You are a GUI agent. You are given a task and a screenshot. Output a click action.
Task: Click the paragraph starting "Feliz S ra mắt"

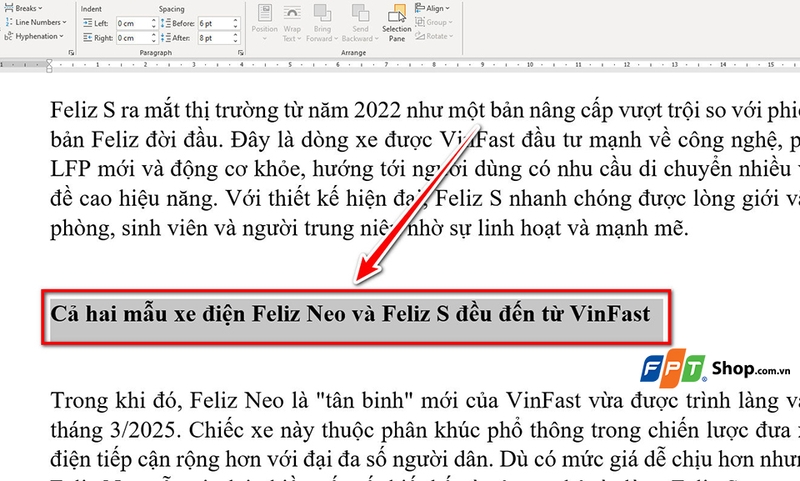click(425, 169)
